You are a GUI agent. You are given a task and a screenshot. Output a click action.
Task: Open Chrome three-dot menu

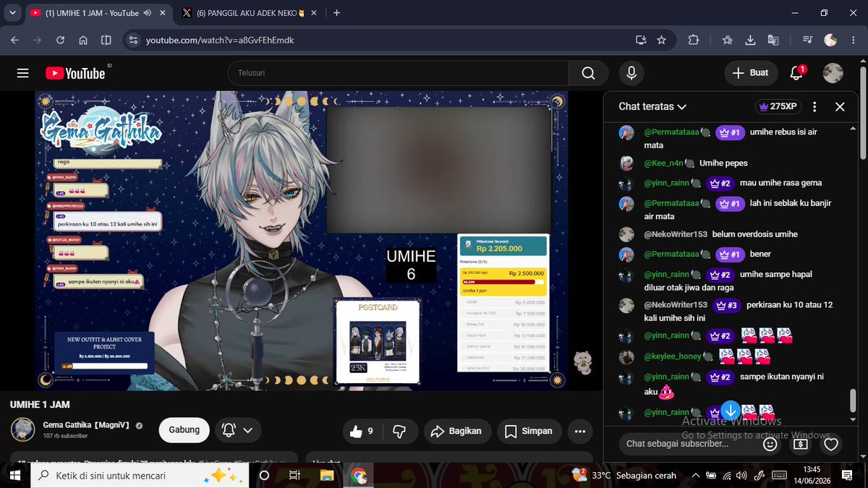tap(852, 40)
